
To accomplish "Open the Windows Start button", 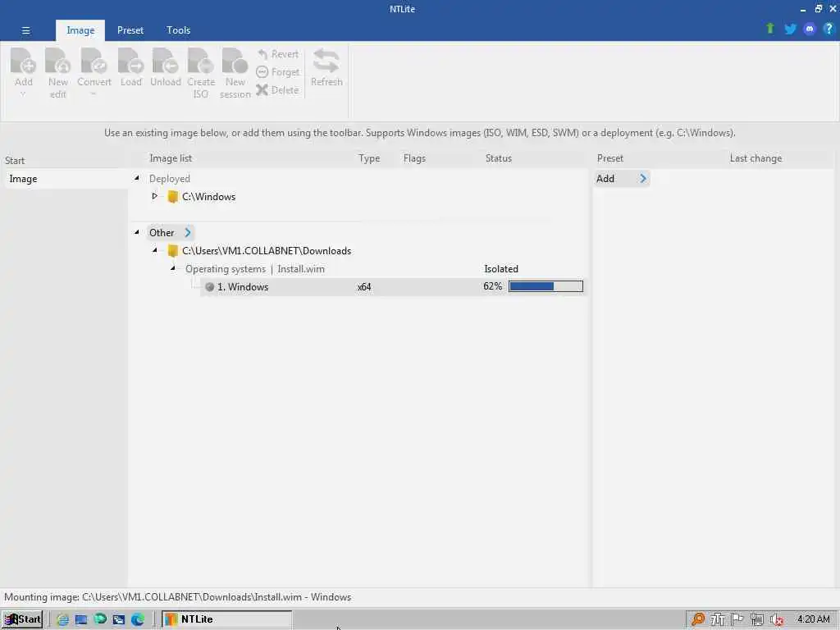I will click(22, 619).
